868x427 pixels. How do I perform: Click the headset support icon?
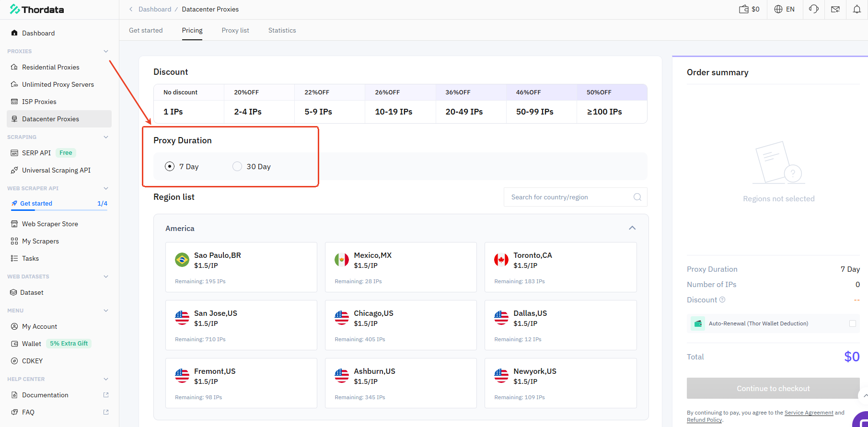[813, 9]
